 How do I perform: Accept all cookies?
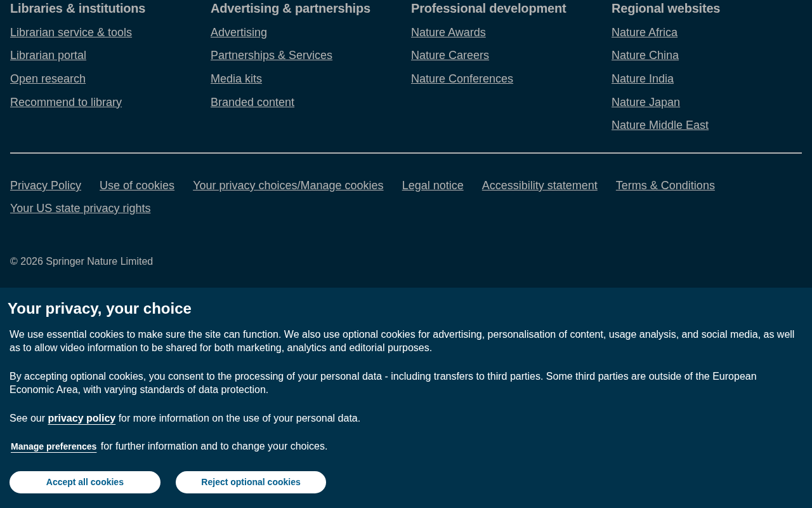click(x=85, y=482)
